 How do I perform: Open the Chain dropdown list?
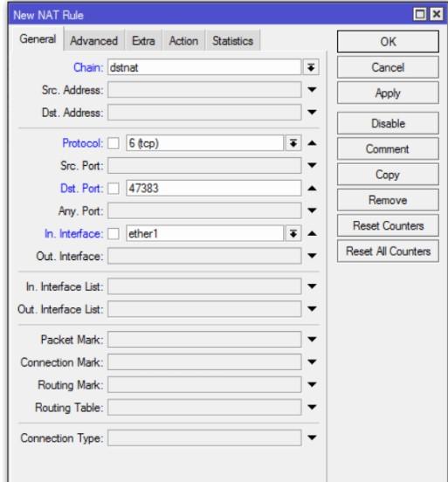(311, 67)
